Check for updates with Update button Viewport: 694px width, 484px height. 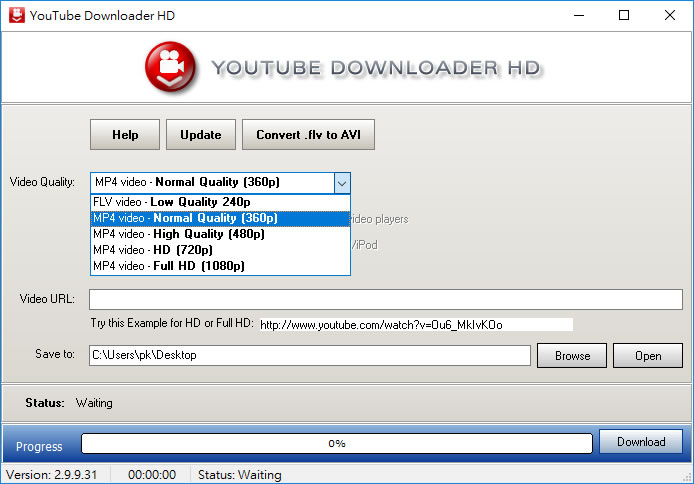pos(200,134)
